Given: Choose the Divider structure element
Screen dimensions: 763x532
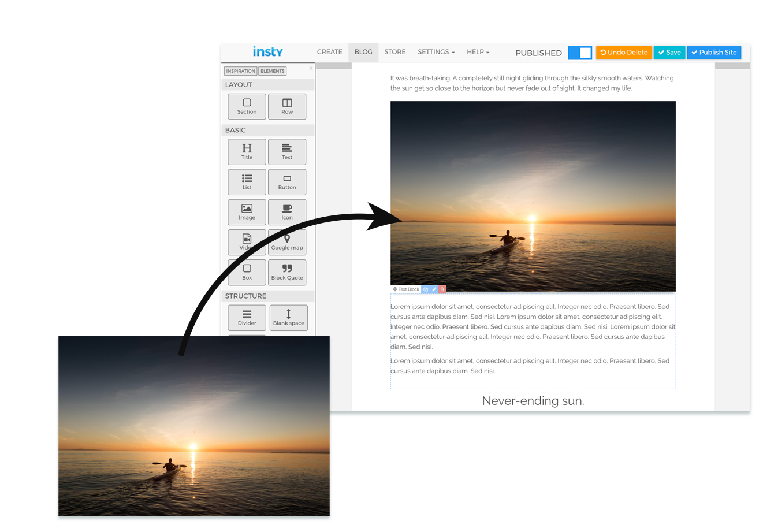Looking at the screenshot, I should click(247, 318).
